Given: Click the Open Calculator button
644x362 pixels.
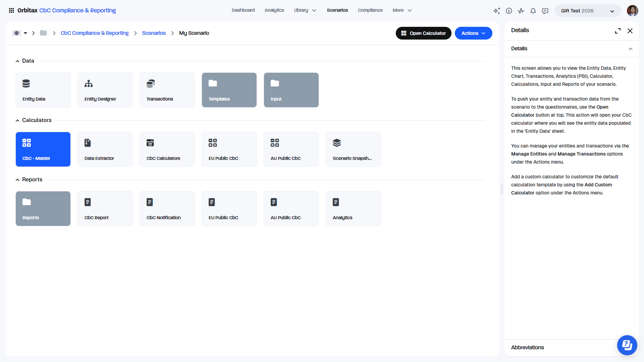Looking at the screenshot, I should tap(423, 33).
